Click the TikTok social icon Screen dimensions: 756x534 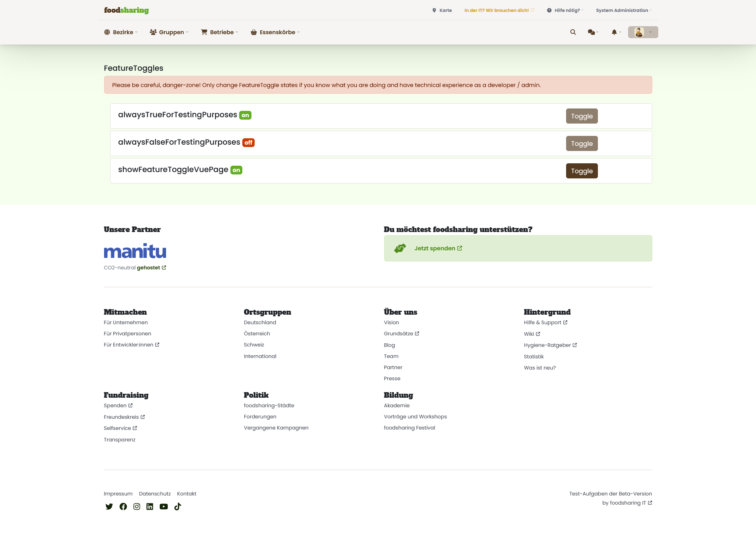click(178, 506)
